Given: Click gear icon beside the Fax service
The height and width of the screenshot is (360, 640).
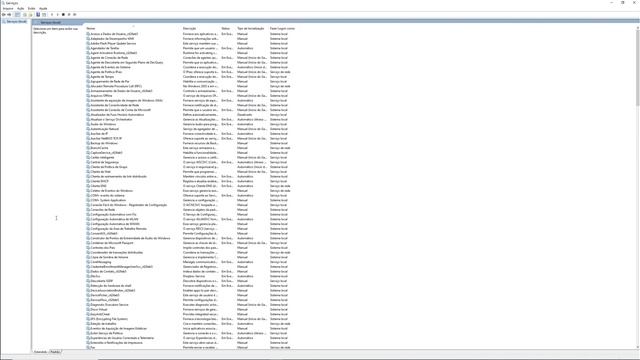Looking at the screenshot, I should click(x=88, y=347).
